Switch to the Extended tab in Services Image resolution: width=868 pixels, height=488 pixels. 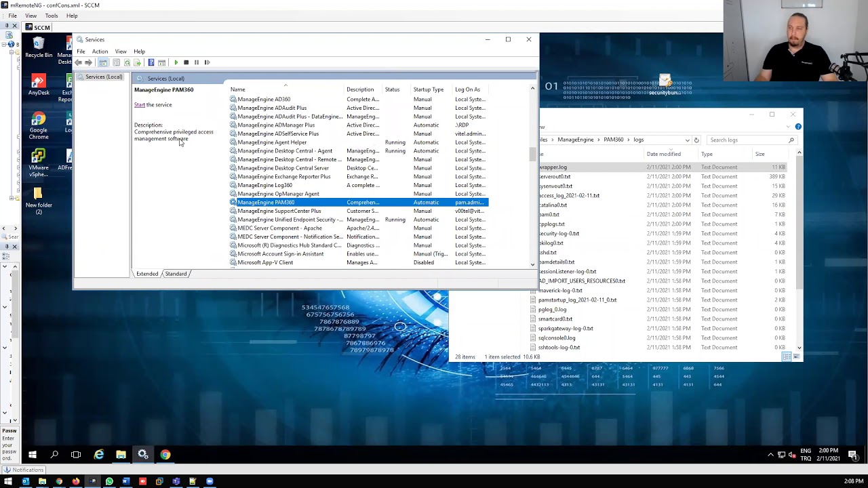[x=147, y=274]
